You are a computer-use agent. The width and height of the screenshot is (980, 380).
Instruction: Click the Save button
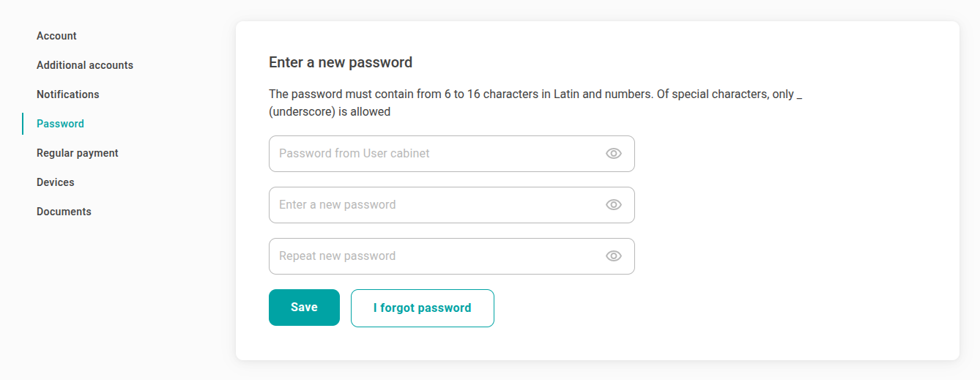(304, 308)
